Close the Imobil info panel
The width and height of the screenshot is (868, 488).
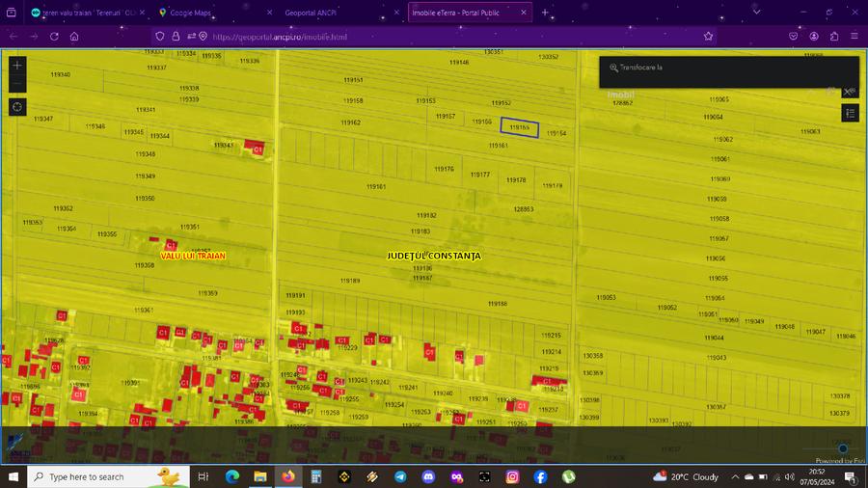tap(849, 92)
